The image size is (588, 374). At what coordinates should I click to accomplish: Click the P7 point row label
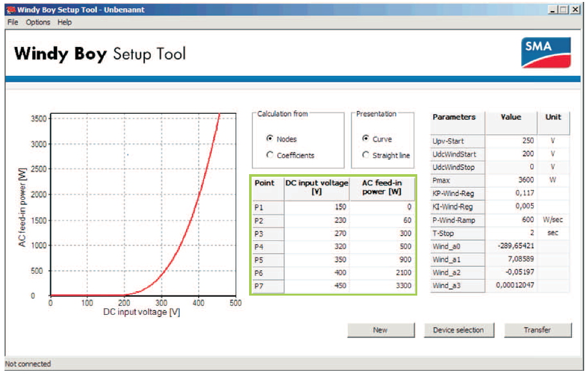pos(268,286)
